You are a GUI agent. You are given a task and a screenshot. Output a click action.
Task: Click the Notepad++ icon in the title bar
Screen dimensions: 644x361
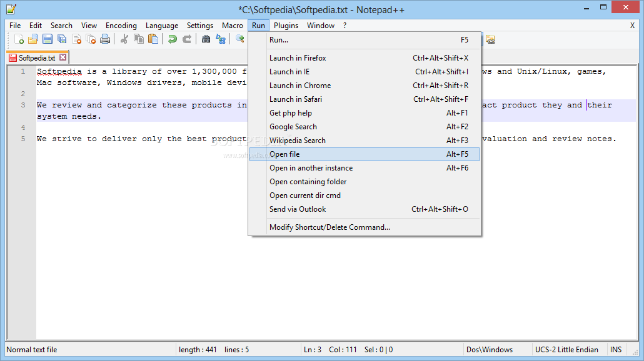pyautogui.click(x=11, y=9)
